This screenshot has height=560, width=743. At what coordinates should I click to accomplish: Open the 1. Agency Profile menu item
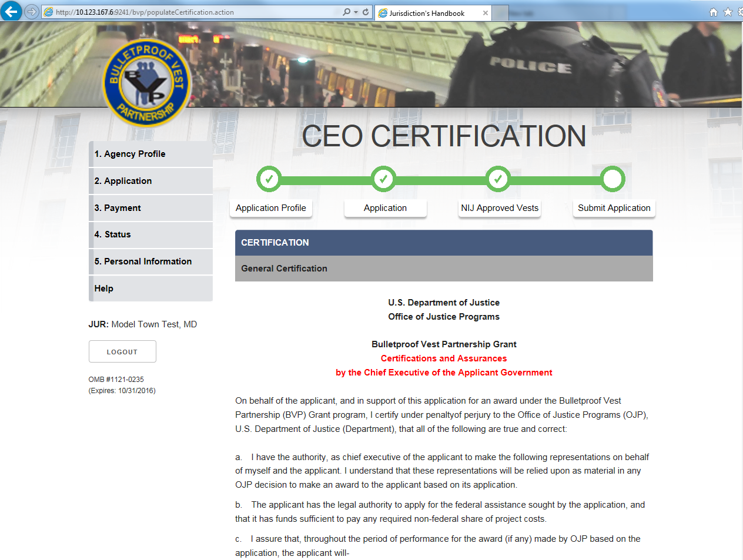[x=150, y=154]
